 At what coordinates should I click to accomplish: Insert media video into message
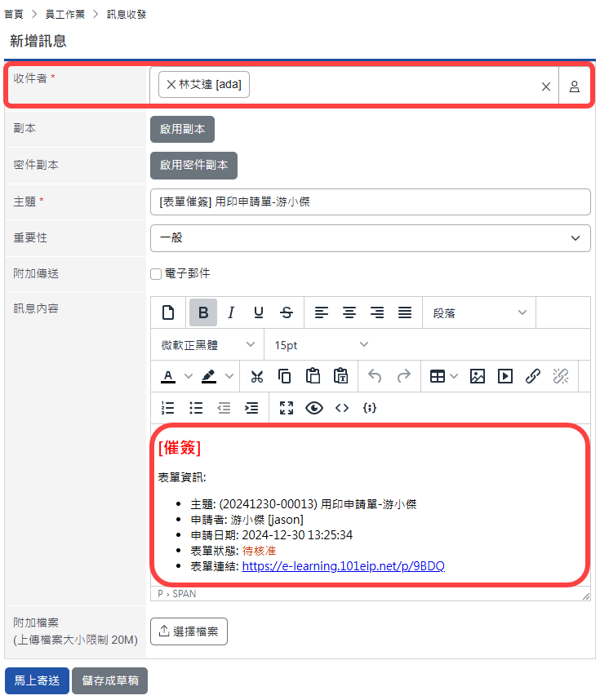coord(504,376)
